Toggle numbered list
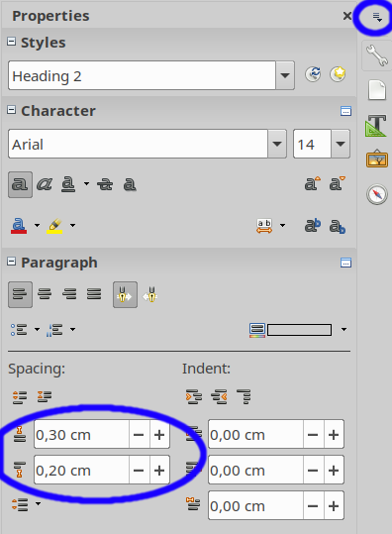The height and width of the screenshot is (534, 392). pos(54,330)
